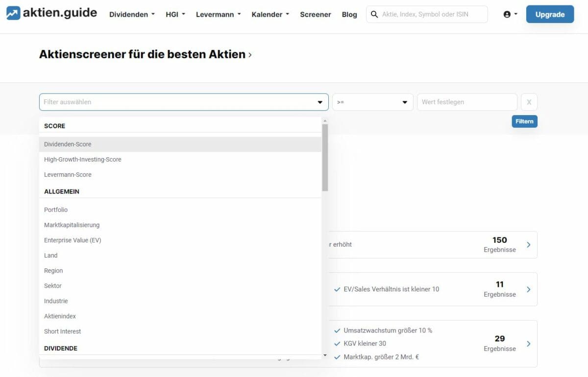Click the arrow on the 150 Ergebnisse result
Viewport: 588px width, 377px height.
pyautogui.click(x=528, y=244)
